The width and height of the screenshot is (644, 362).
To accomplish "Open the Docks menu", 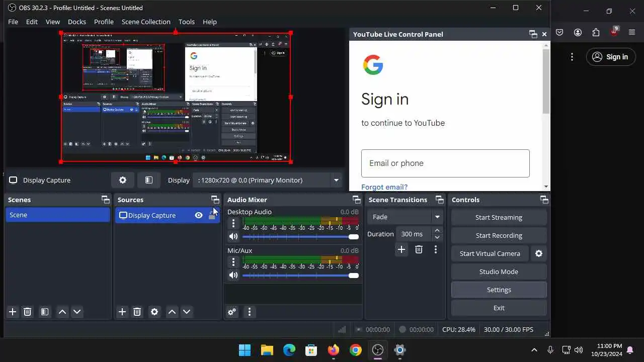I will [x=77, y=22].
